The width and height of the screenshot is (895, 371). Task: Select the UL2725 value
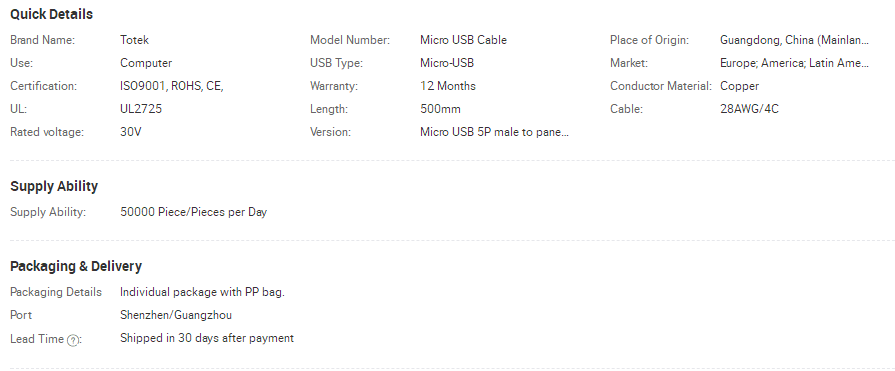tap(141, 109)
